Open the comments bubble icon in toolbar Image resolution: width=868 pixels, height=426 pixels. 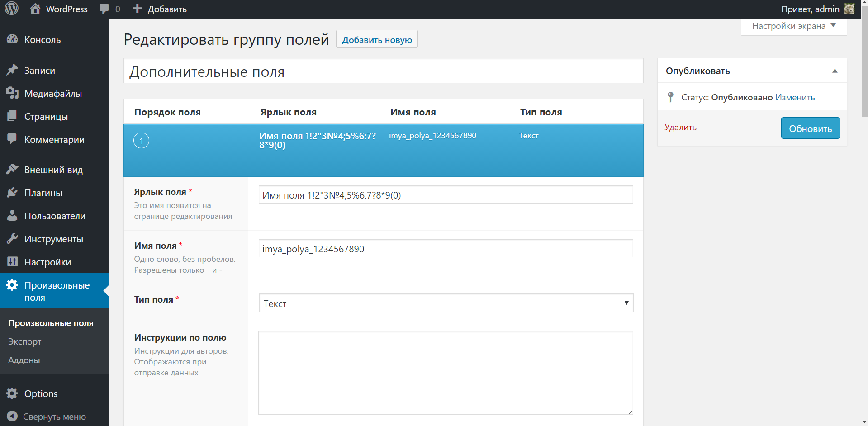(104, 9)
